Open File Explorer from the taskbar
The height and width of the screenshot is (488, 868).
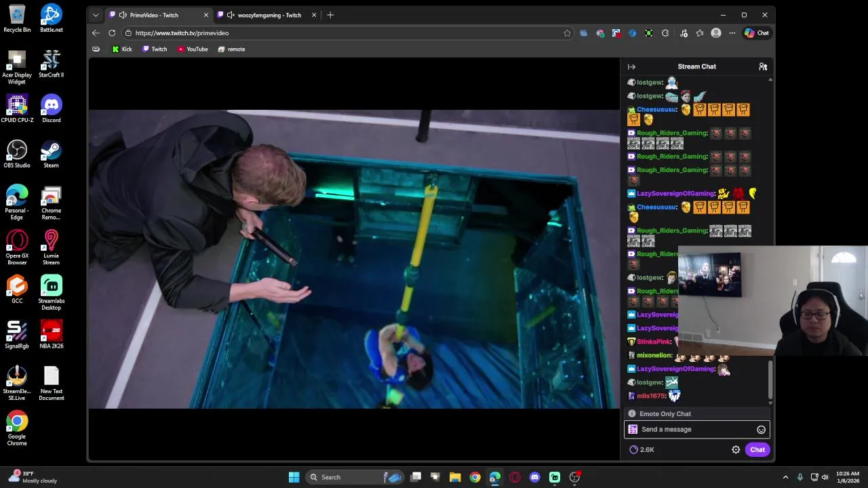455,477
